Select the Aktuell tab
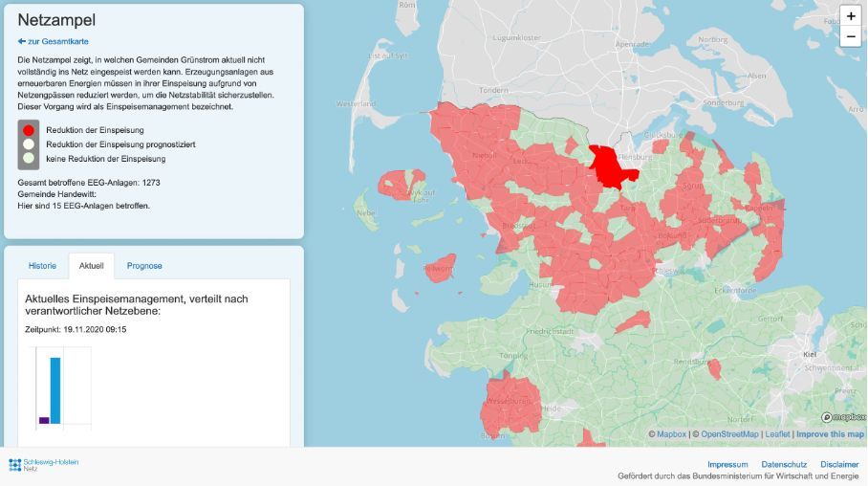The image size is (868, 486). tap(91, 266)
